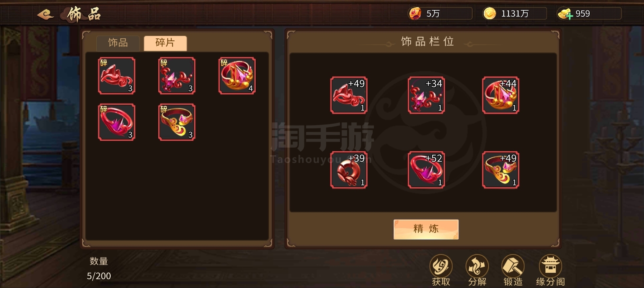Click the 精炼 refine button
This screenshot has height=288, width=644.
[x=426, y=229]
